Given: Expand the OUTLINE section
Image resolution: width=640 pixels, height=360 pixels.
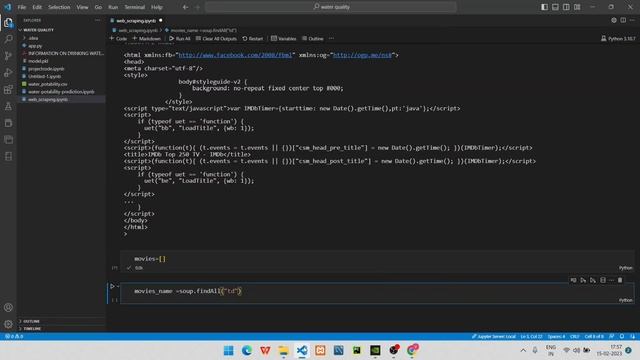Looking at the screenshot, I should 31,321.
